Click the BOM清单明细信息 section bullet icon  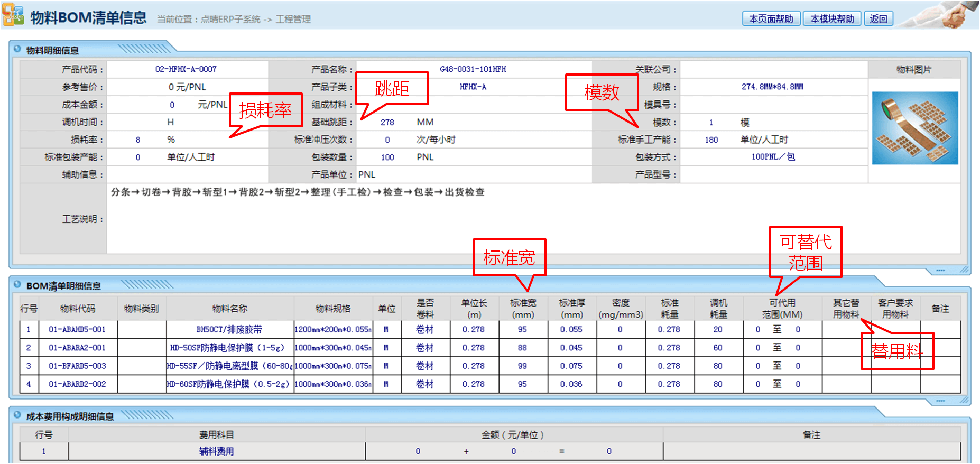click(x=17, y=285)
